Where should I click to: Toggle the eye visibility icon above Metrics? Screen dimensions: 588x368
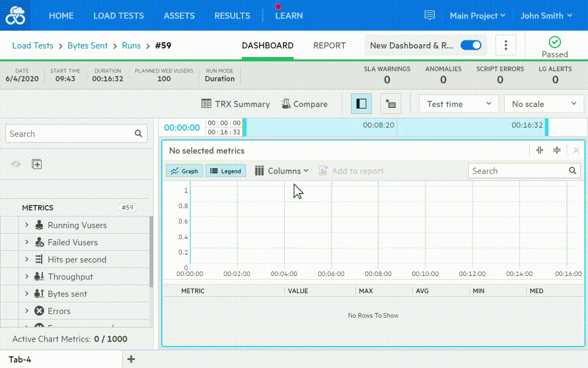(17, 164)
